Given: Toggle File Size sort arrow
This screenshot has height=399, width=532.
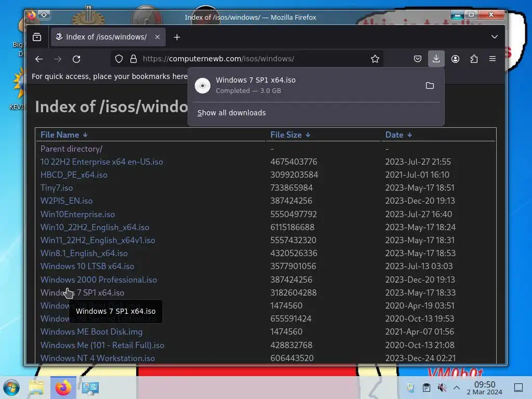Looking at the screenshot, I should (308, 135).
